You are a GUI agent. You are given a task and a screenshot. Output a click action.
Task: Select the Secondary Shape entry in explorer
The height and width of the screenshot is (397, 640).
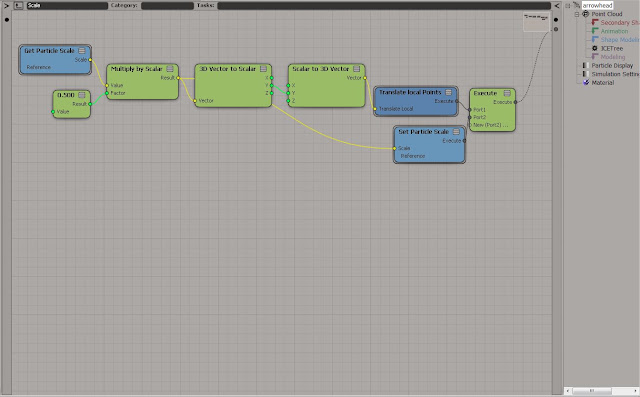[620, 22]
